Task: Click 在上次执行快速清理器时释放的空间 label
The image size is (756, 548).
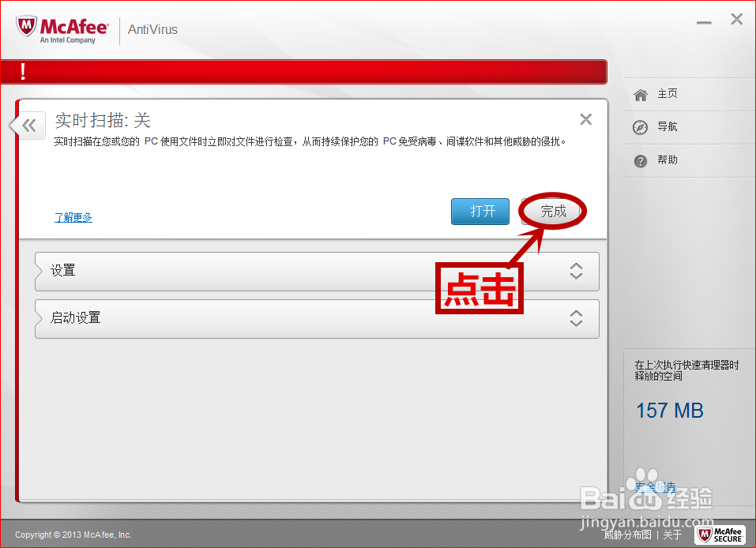Action: coord(686,370)
